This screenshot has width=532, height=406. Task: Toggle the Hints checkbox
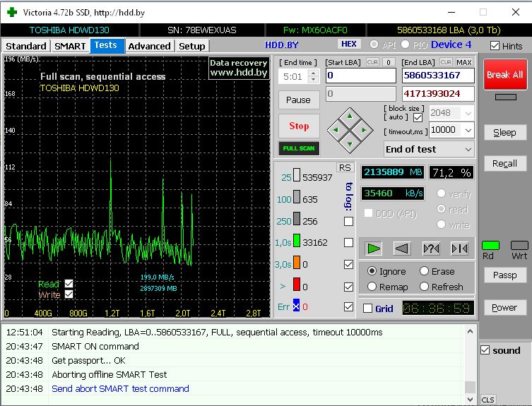coord(495,46)
